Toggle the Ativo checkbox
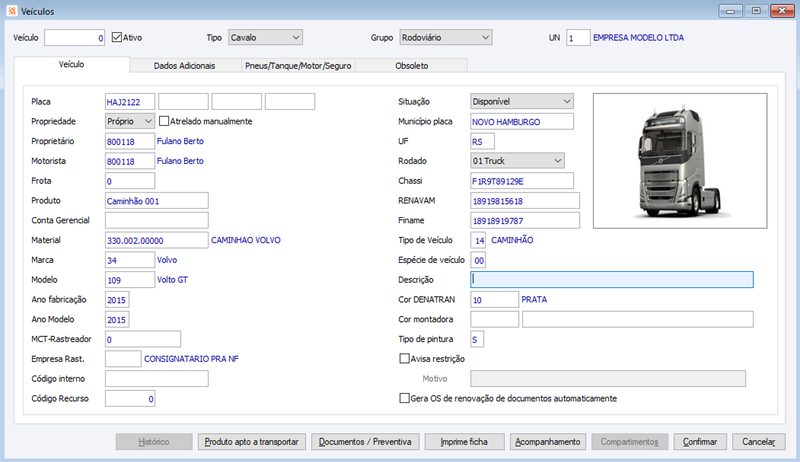Viewport: 800px width, 462px height. (x=117, y=37)
